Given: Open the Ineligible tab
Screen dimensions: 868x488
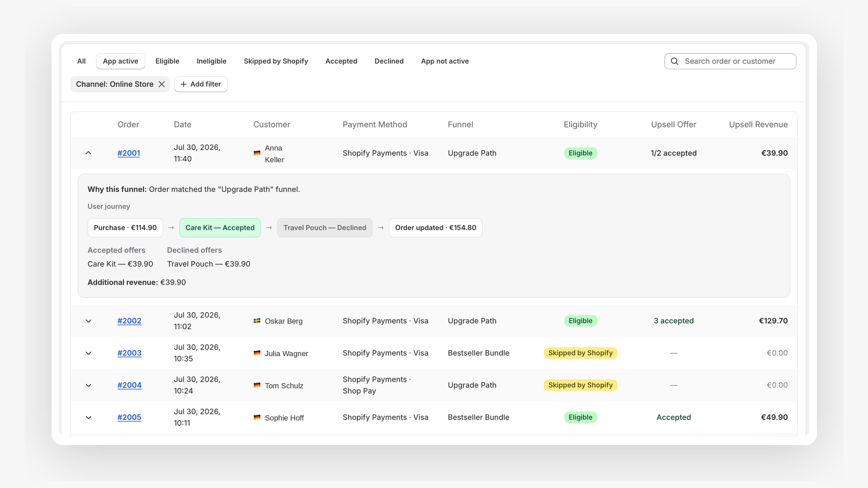Looking at the screenshot, I should [212, 61].
